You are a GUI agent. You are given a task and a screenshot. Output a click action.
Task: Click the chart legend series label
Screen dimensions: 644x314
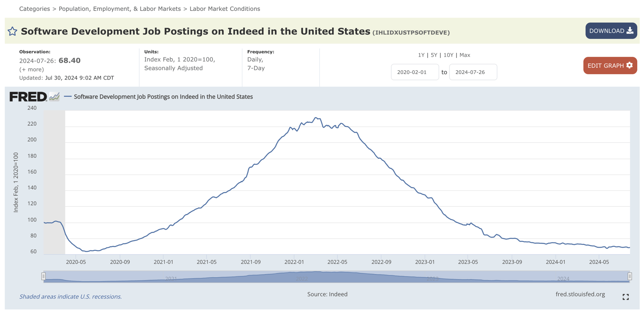point(163,97)
